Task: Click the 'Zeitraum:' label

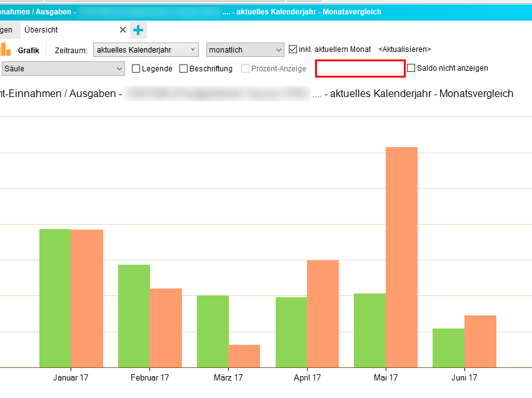Action: 71,51
